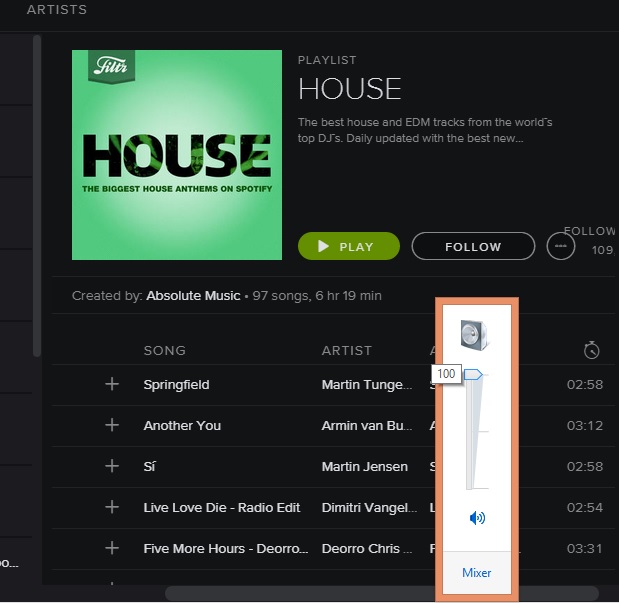Image resolution: width=619 pixels, height=603 pixels.
Task: Add Live Love Die with plus icon
Action: coord(112,507)
